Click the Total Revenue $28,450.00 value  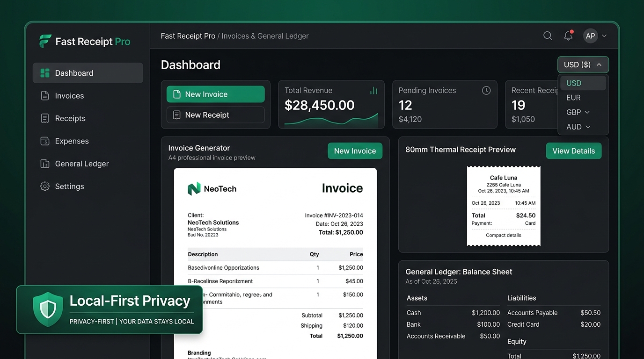pyautogui.click(x=320, y=105)
